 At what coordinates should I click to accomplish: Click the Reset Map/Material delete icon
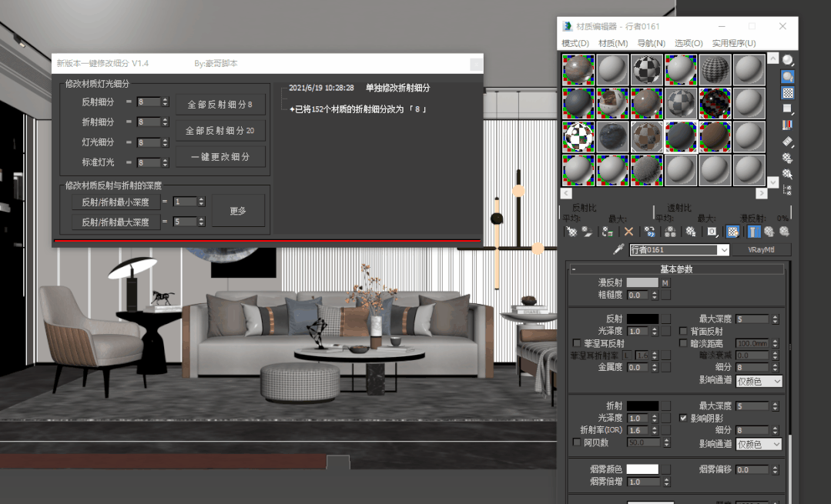pyautogui.click(x=628, y=231)
